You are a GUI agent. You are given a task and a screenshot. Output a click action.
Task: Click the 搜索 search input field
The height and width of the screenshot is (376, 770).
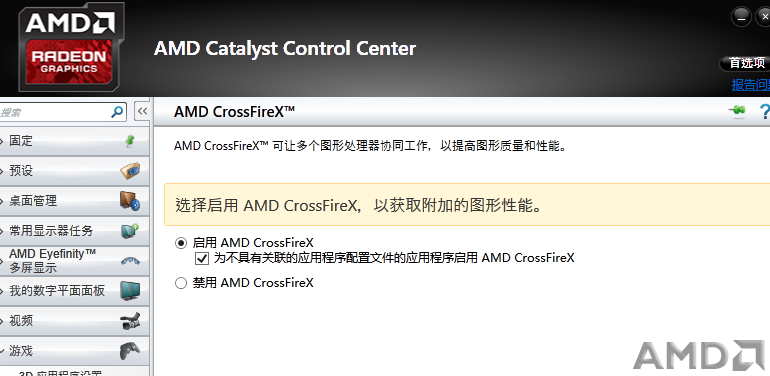[x=63, y=112]
